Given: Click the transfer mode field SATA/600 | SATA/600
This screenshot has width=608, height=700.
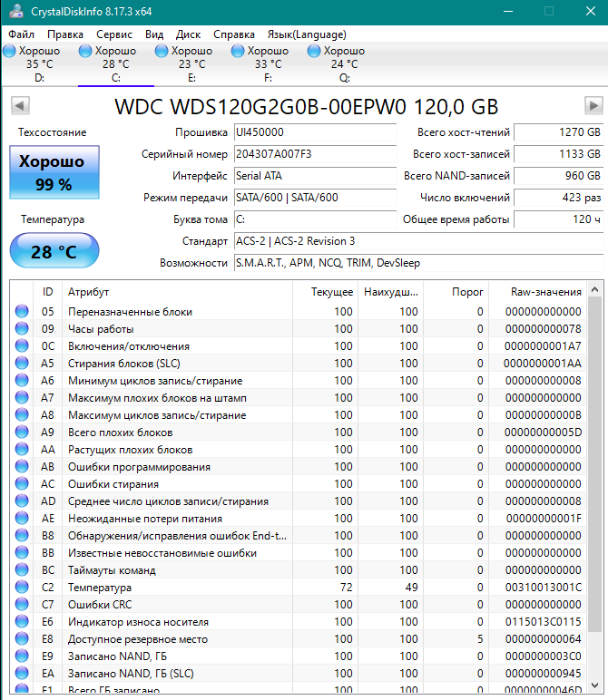Looking at the screenshot, I should [316, 198].
